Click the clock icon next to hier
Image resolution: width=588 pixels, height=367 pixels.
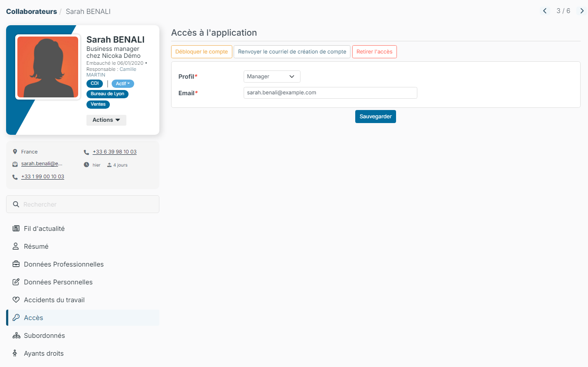86,165
